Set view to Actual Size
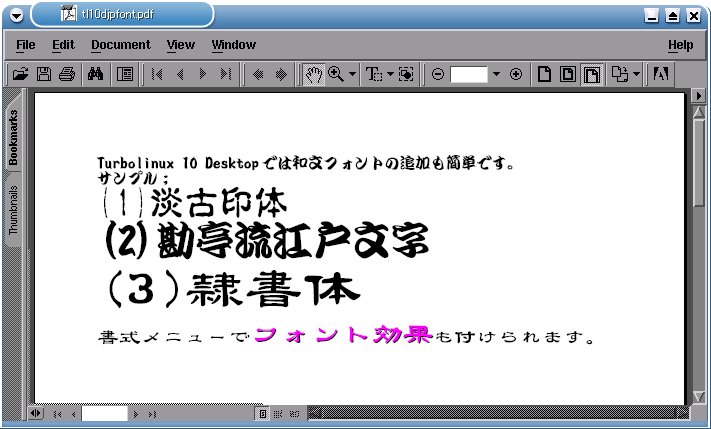The image size is (711, 429). click(544, 74)
